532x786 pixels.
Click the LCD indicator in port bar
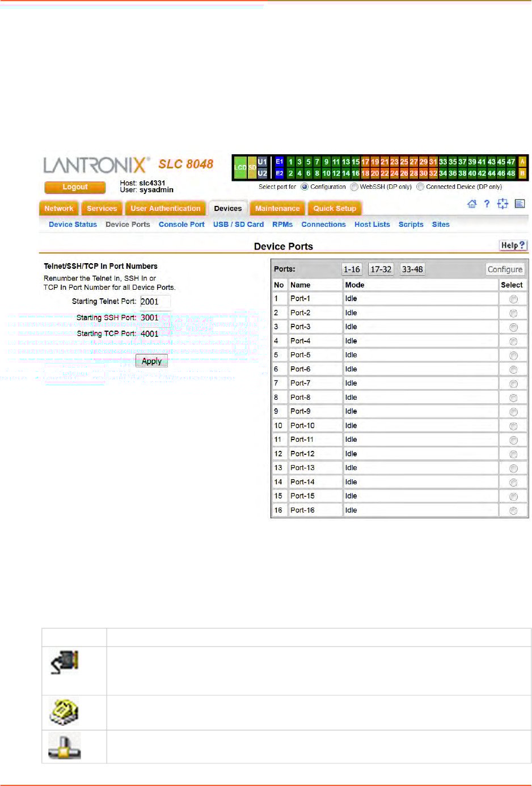pyautogui.click(x=240, y=168)
